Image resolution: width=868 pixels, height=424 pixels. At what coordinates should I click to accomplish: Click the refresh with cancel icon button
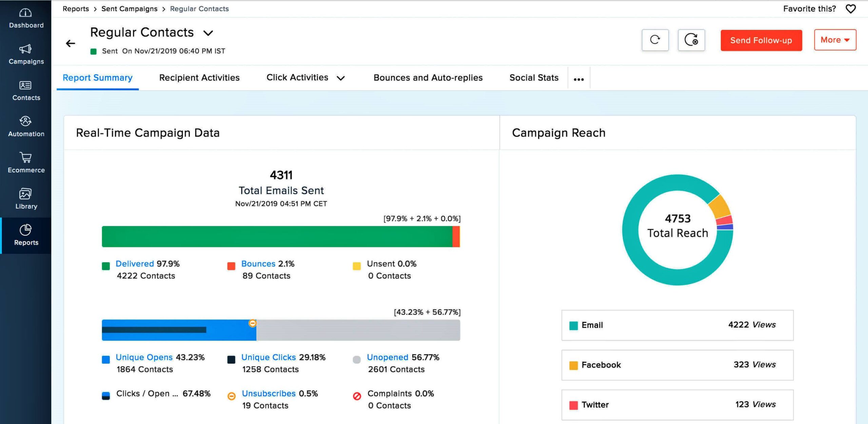691,40
